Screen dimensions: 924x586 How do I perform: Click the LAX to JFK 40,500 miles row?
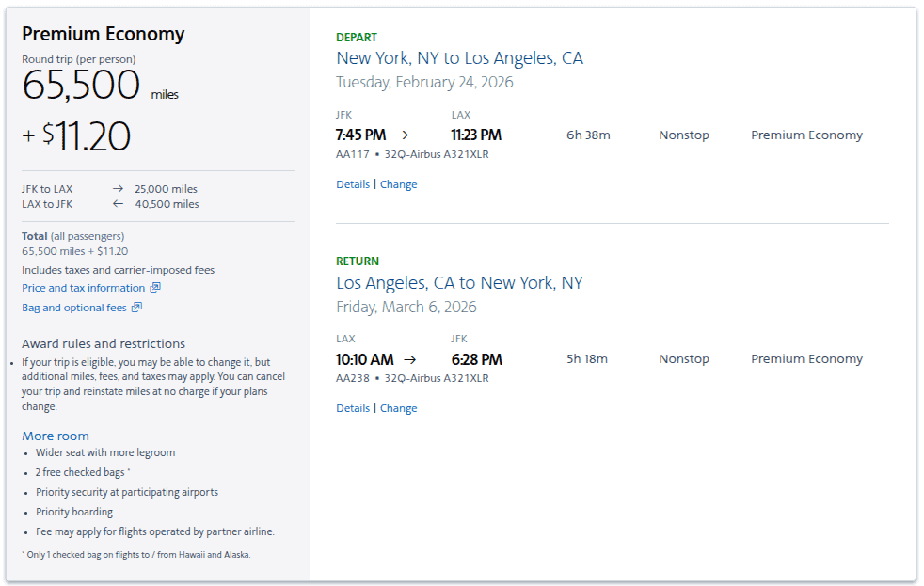tap(110, 204)
